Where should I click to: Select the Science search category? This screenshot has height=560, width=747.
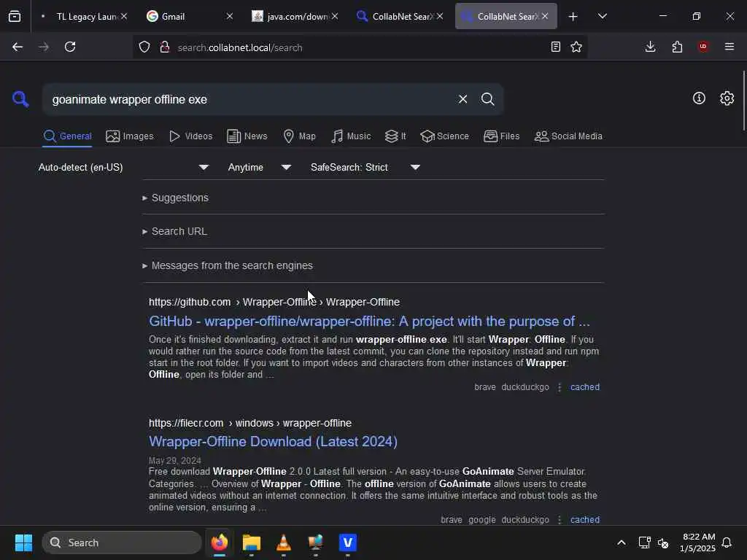coord(444,136)
